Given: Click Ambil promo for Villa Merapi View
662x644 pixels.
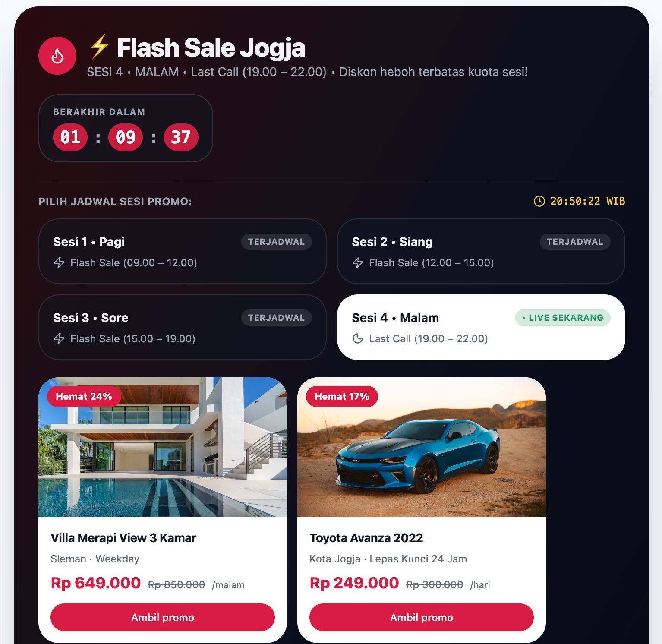Looking at the screenshot, I should point(163,617).
